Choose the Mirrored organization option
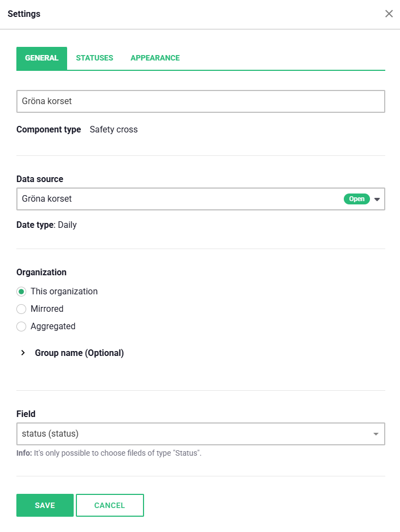Screen dimensions: 400x532 click(21, 309)
